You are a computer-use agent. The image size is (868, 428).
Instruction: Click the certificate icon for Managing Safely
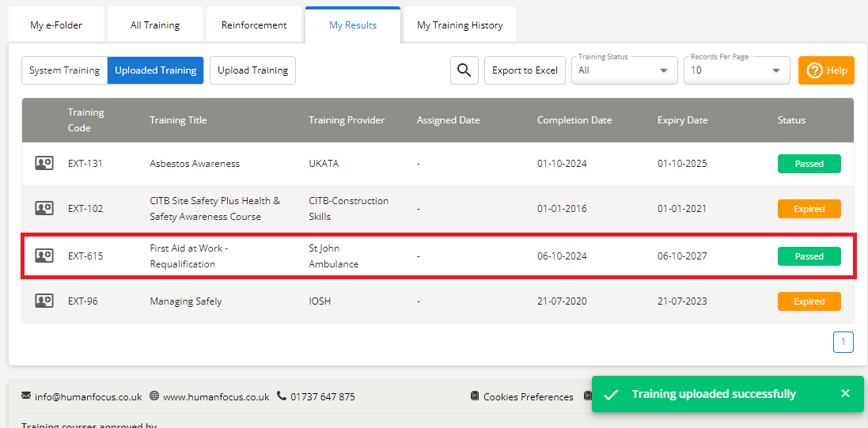(x=44, y=301)
